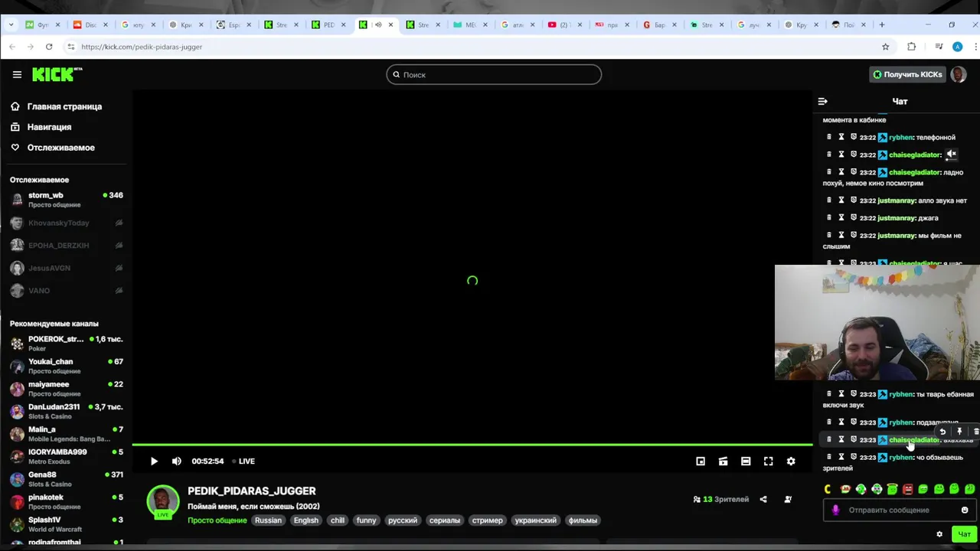980x551 pixels.
Task: Select the фильмы tag
Action: tap(583, 520)
